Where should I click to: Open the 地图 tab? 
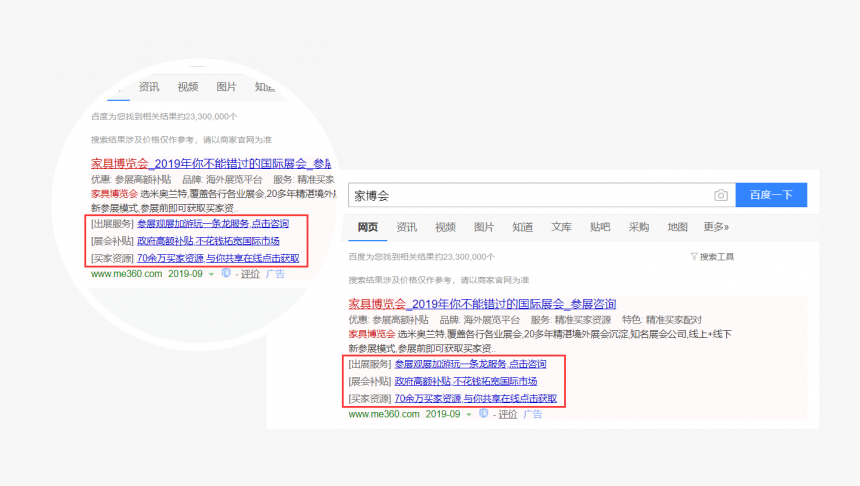(677, 227)
